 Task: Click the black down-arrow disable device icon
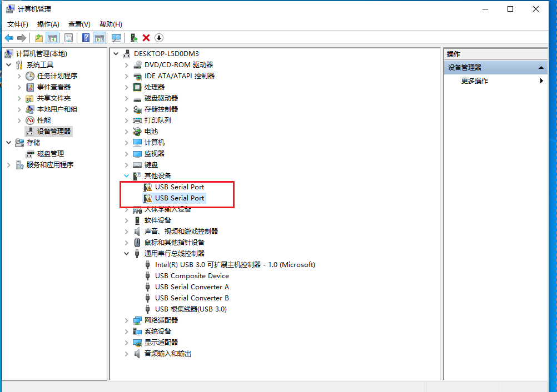(159, 38)
